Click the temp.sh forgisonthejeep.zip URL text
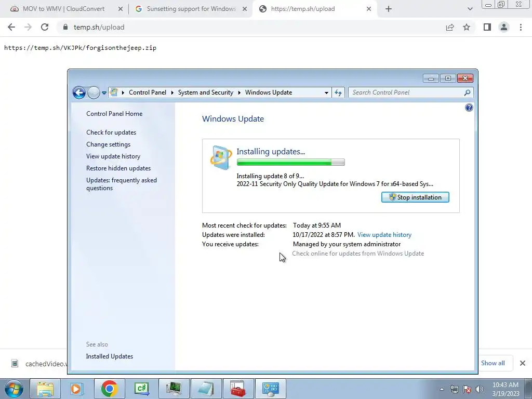This screenshot has width=532, height=399. 80,48
